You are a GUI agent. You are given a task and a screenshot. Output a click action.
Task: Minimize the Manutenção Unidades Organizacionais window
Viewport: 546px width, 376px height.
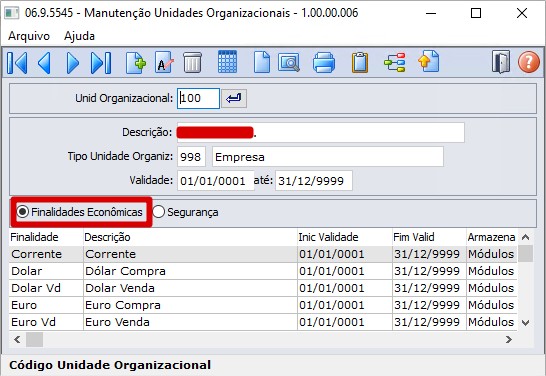tap(431, 13)
